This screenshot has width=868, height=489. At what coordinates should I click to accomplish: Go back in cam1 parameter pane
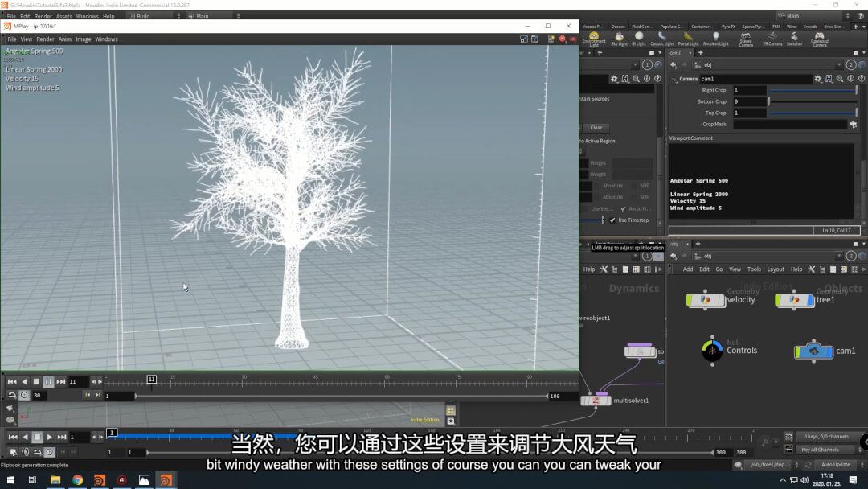[674, 65]
